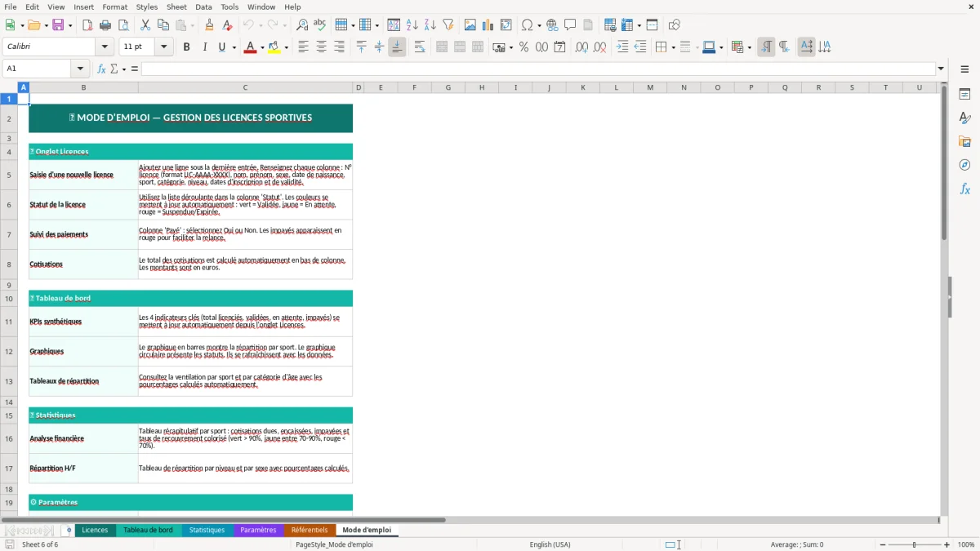This screenshot has width=980, height=551.
Task: Click the Print icon
Action: coord(105,25)
